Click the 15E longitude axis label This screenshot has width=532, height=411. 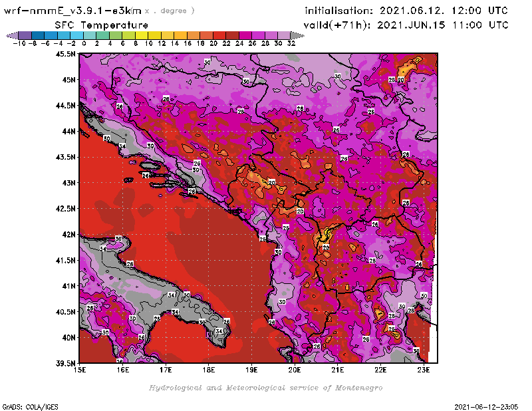pyautogui.click(x=80, y=370)
